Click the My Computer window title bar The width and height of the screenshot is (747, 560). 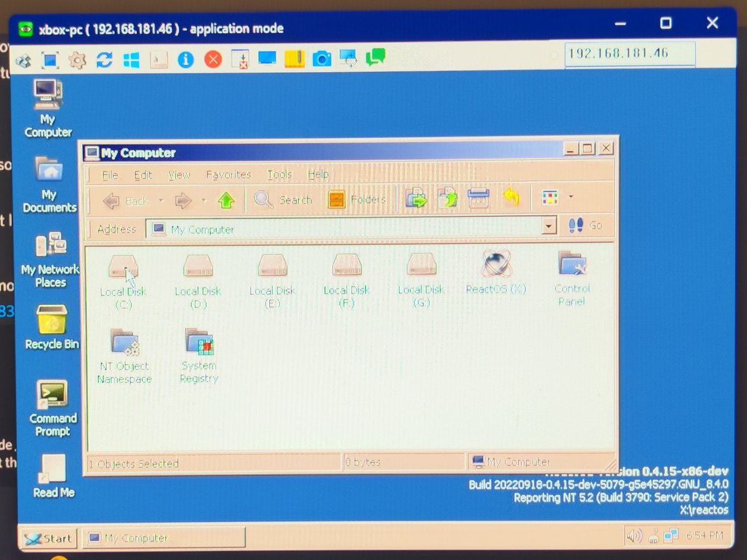324,151
